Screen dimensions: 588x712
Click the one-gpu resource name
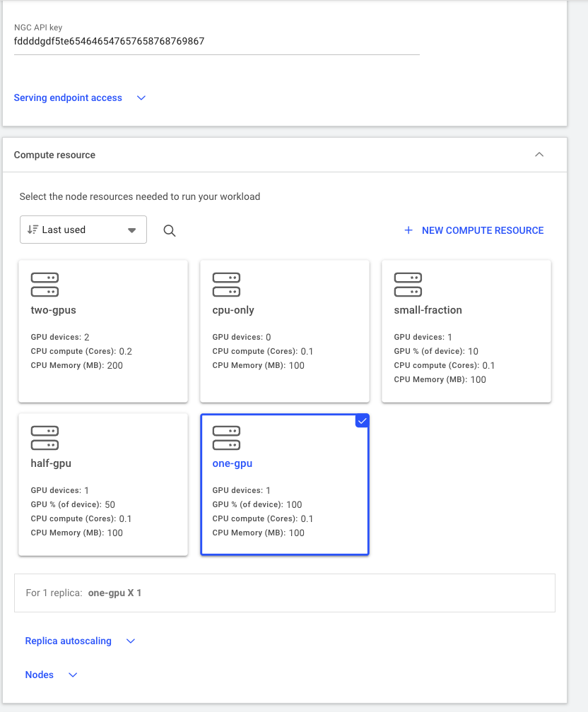(233, 463)
